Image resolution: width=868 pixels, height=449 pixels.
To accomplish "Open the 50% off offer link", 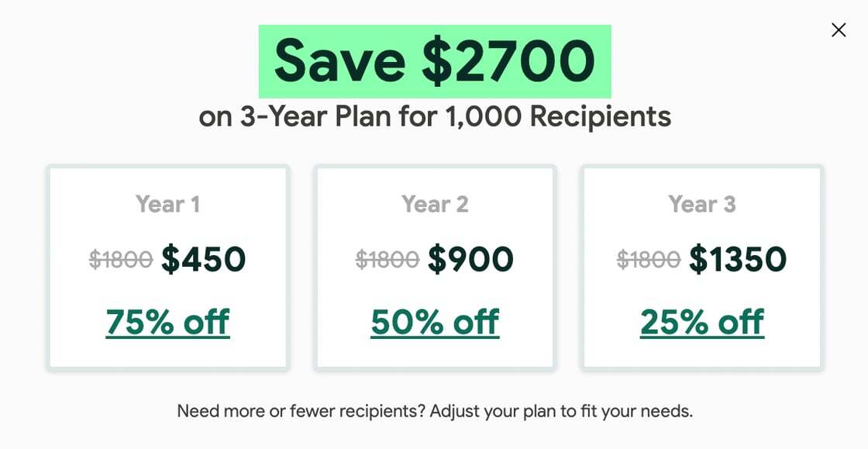I will 436,320.
